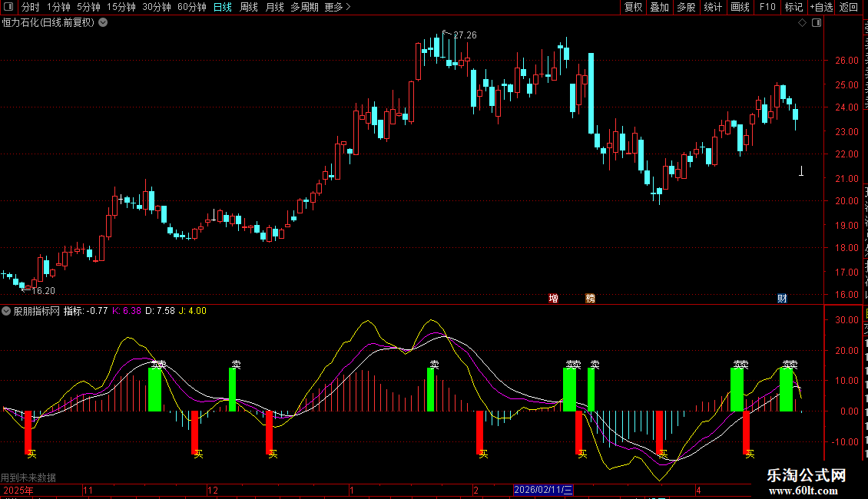The image size is (868, 499).
Task: Click the 2025年 timeline label
Action: tap(18, 490)
